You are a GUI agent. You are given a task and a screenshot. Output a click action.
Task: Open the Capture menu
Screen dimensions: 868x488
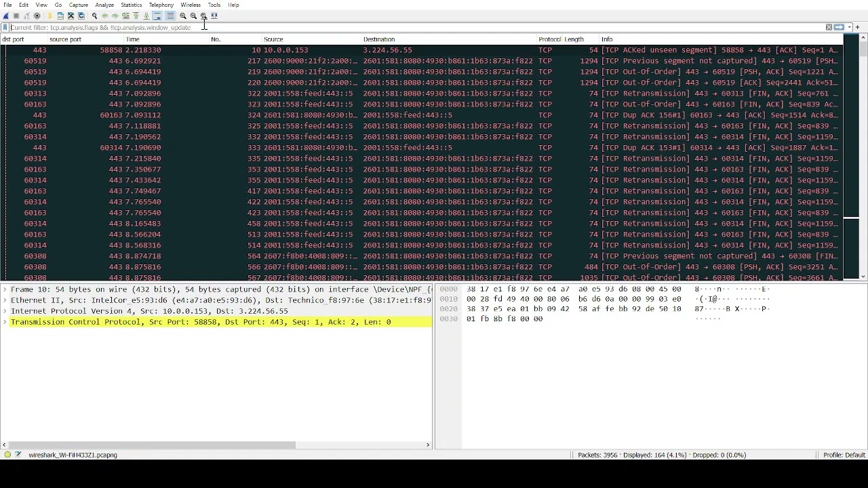click(79, 5)
